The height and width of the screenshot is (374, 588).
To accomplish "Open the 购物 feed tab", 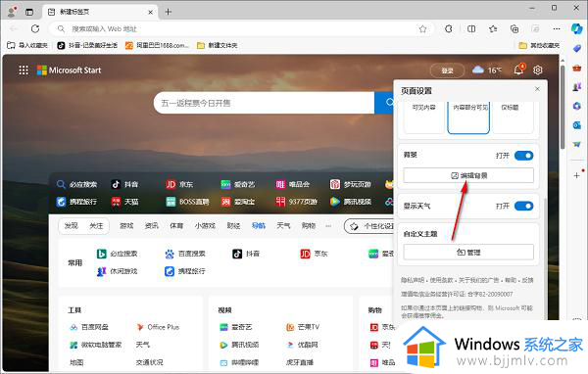I will click(309, 226).
